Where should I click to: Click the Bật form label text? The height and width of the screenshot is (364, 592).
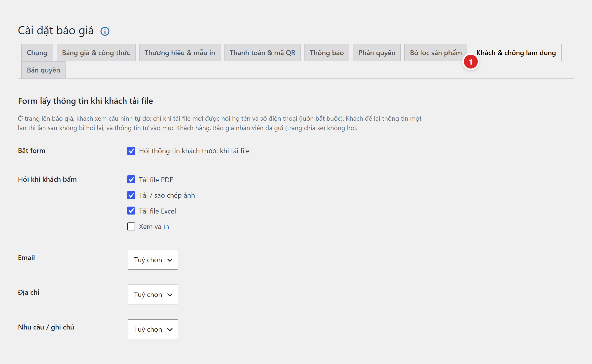click(32, 151)
